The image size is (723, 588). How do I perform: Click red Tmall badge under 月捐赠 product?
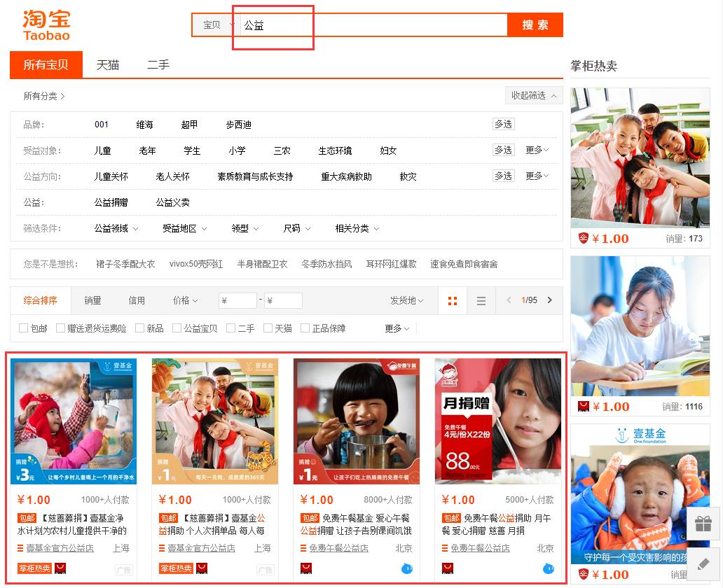tap(447, 568)
